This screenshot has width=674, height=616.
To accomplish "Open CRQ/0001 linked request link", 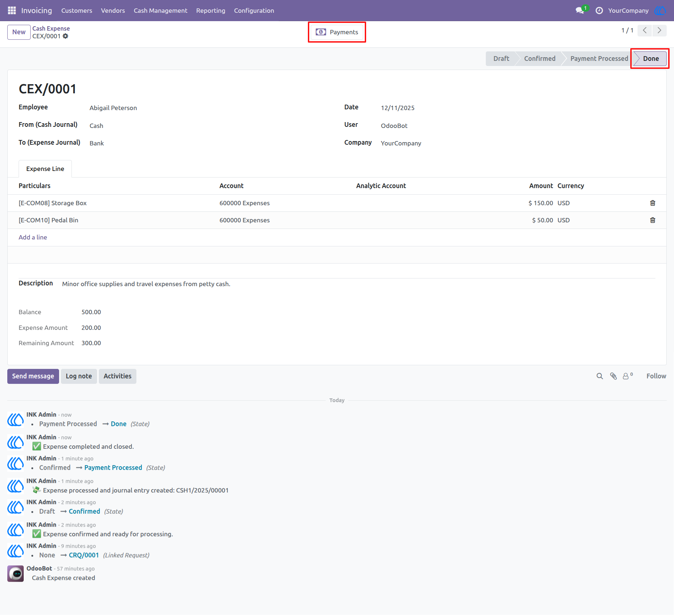I will pyautogui.click(x=84, y=555).
